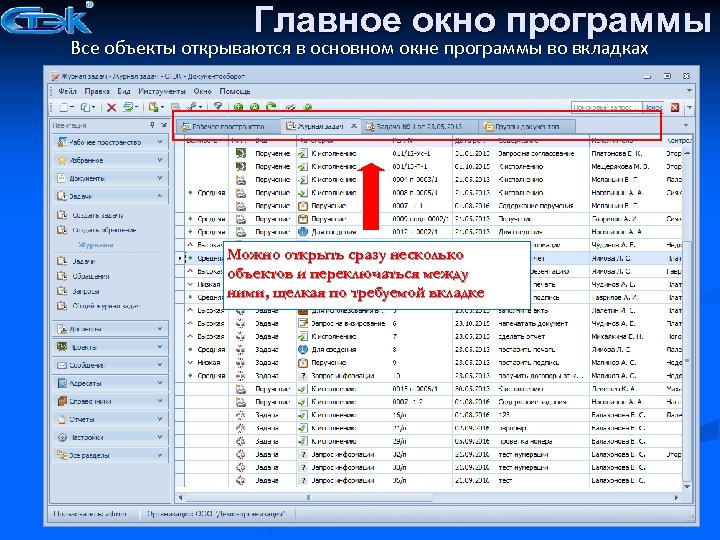Screen dimensions: 720x540
Task: Expand the Рабочее пространство sidebar section chevron
Action: click(160, 142)
